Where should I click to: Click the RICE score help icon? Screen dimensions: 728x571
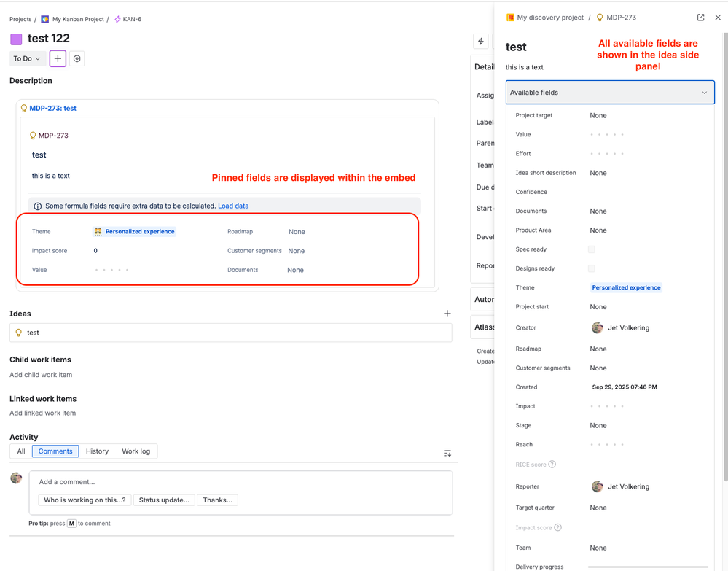[552, 464]
